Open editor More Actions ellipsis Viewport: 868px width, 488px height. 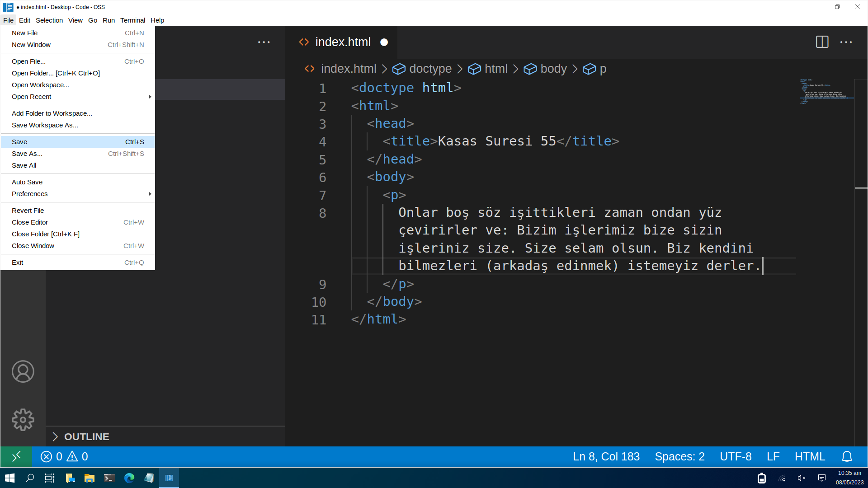[x=846, y=42]
